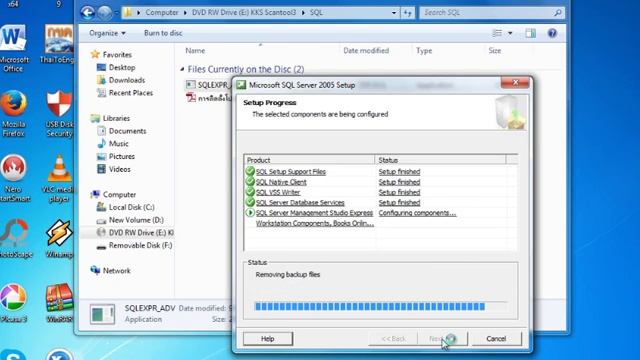Open SQL Server Database Services link
Image resolution: width=640 pixels, height=360 pixels.
pos(300,202)
